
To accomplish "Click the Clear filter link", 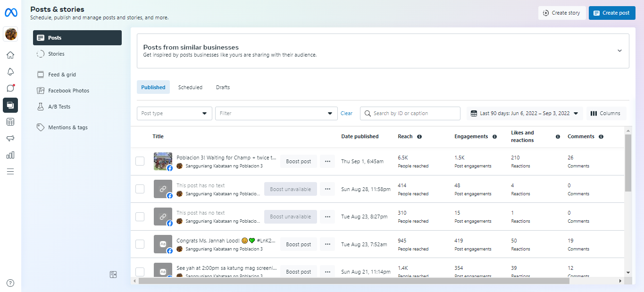I will coord(346,113).
